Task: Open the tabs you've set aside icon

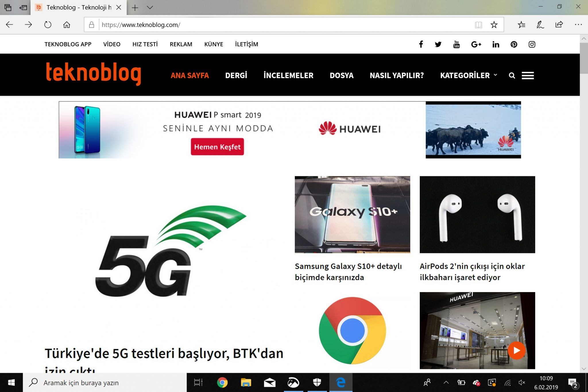Action: [8, 7]
